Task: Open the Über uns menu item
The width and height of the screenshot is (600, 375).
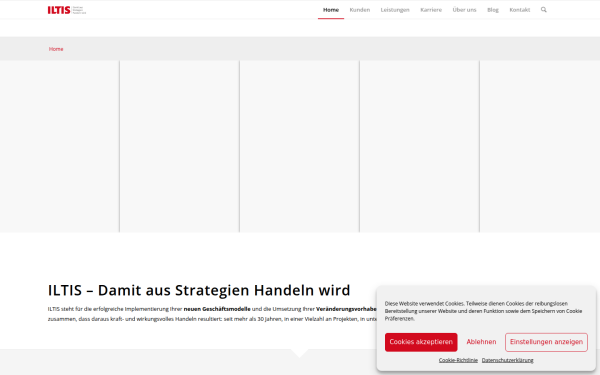Action: [x=464, y=10]
